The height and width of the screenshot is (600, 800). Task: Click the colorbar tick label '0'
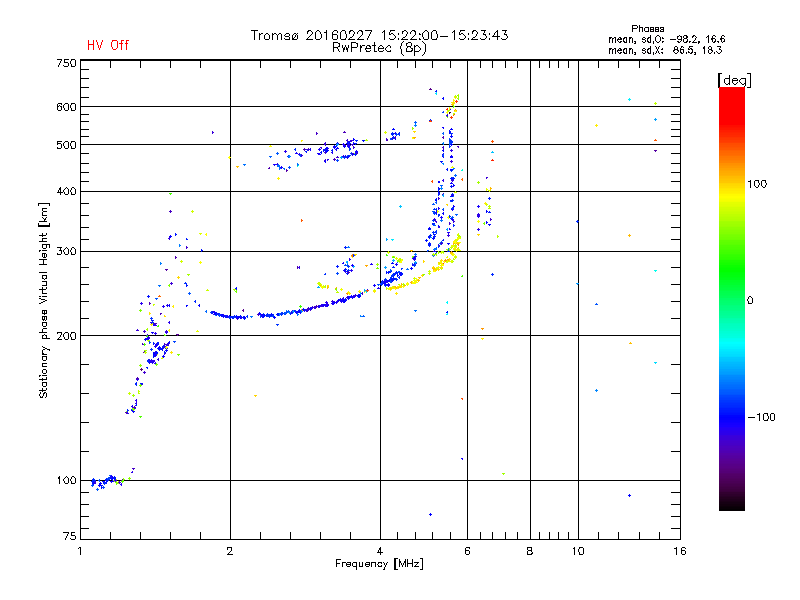tap(750, 301)
